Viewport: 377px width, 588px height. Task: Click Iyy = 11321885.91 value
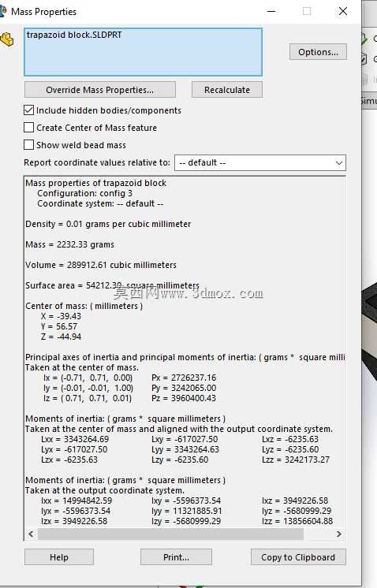187,511
